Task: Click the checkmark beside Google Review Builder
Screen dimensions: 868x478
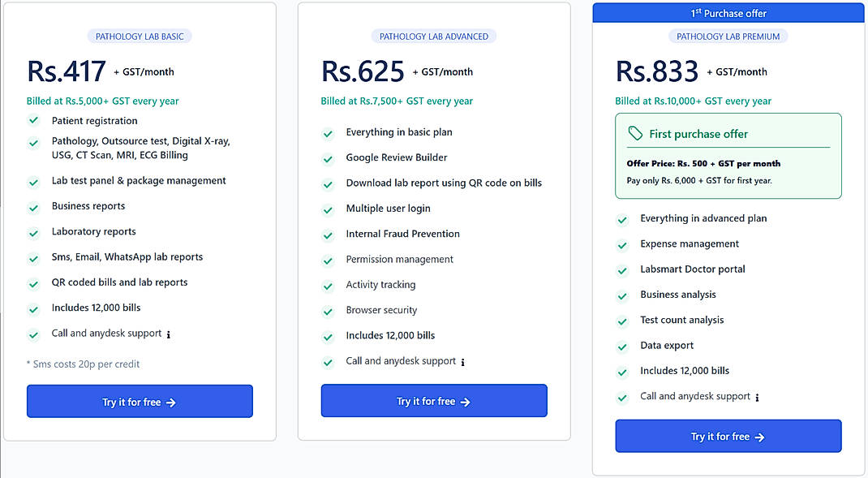Action: pyautogui.click(x=329, y=157)
